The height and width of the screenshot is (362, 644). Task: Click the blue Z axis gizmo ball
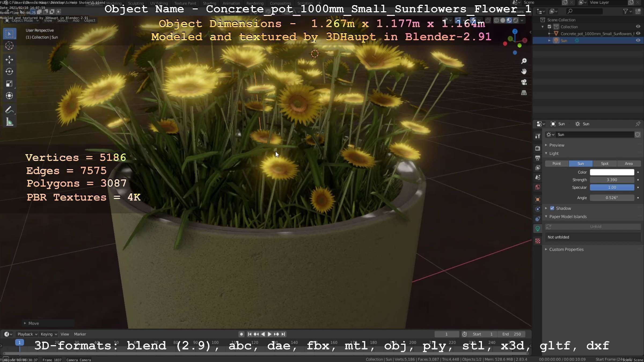515,32
